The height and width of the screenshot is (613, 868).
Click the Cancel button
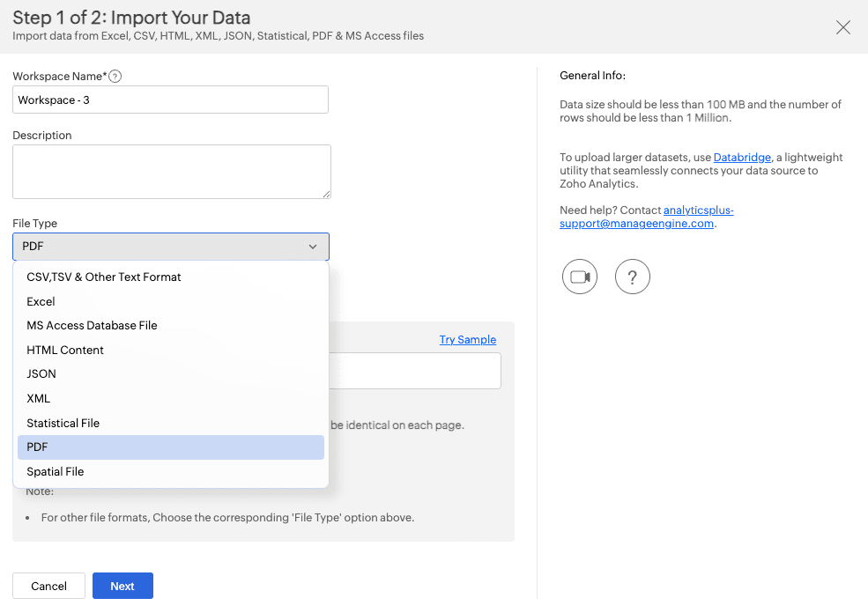tap(48, 586)
